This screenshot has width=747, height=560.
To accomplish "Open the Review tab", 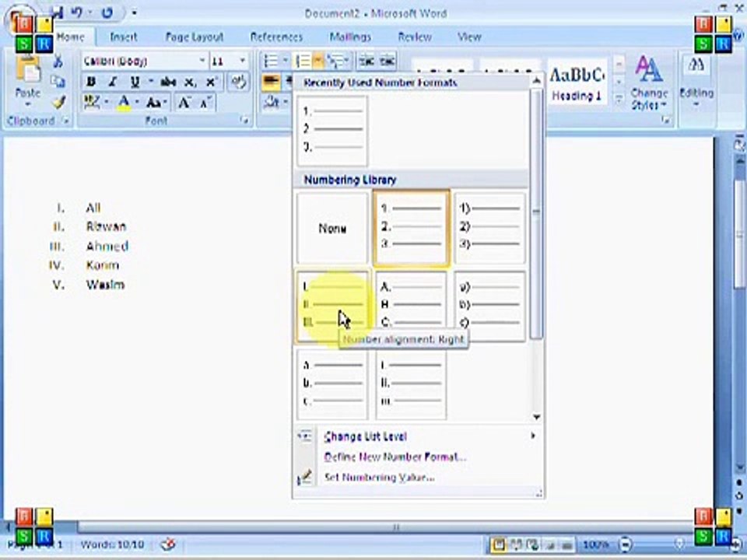I will coord(415,37).
